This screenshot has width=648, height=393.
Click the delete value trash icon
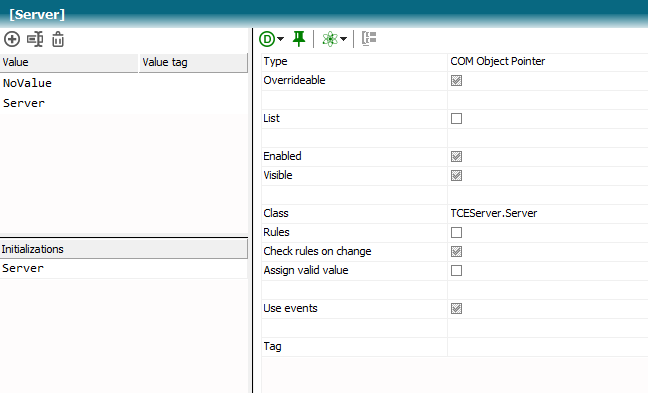pos(58,39)
